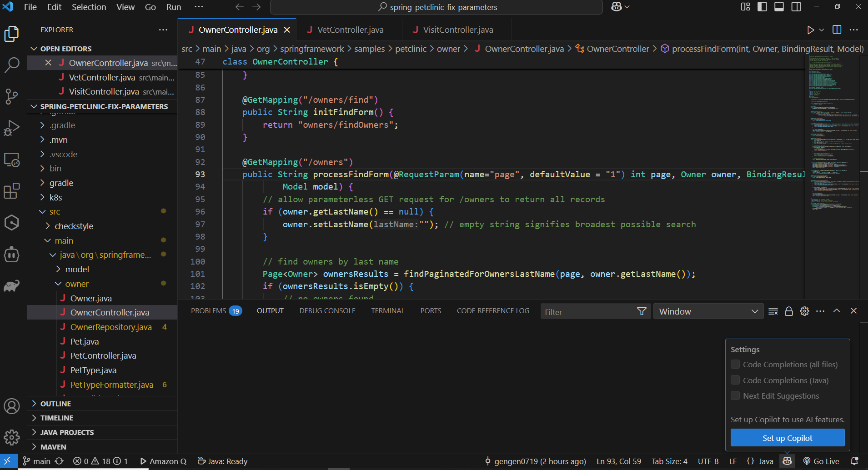Toggle Next Edit Suggestions checkbox
The image size is (868, 470).
(735, 396)
